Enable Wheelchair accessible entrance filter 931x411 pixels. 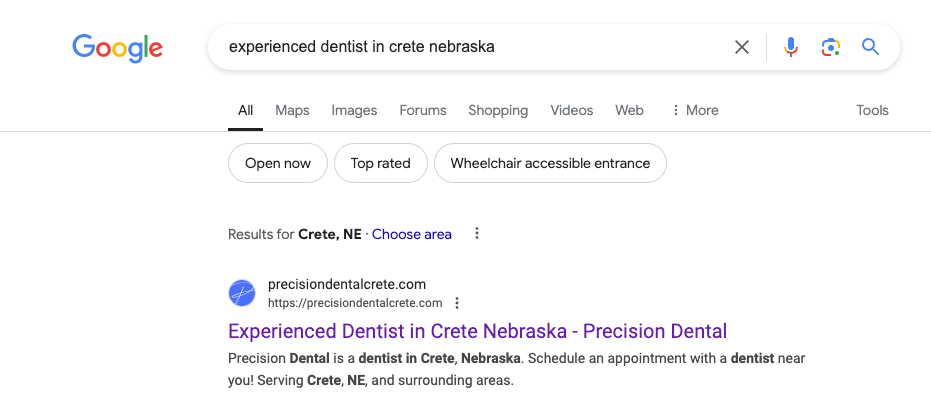point(550,163)
